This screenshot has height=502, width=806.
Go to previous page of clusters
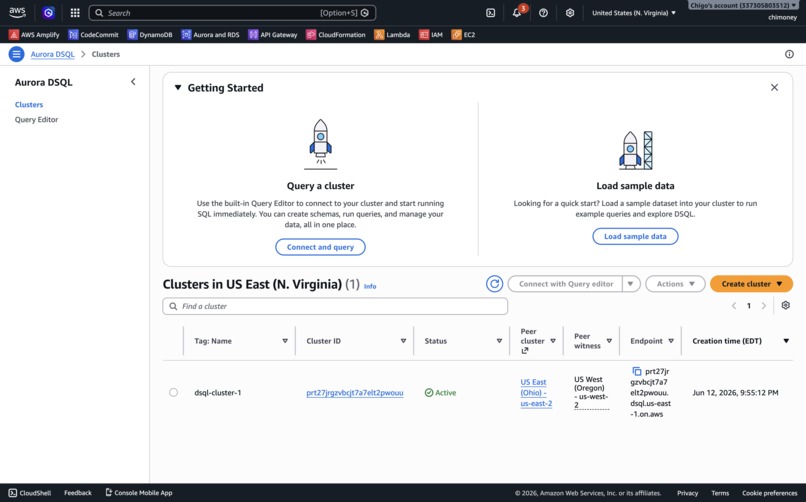click(734, 306)
